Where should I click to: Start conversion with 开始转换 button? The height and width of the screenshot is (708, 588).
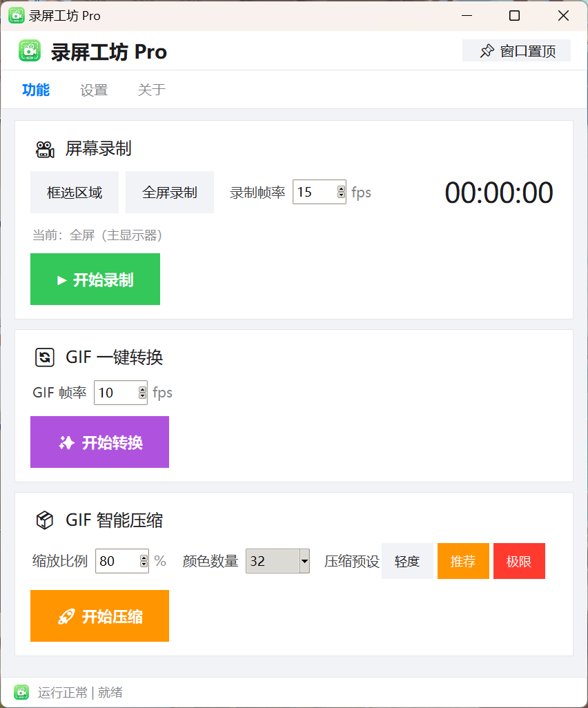click(100, 442)
